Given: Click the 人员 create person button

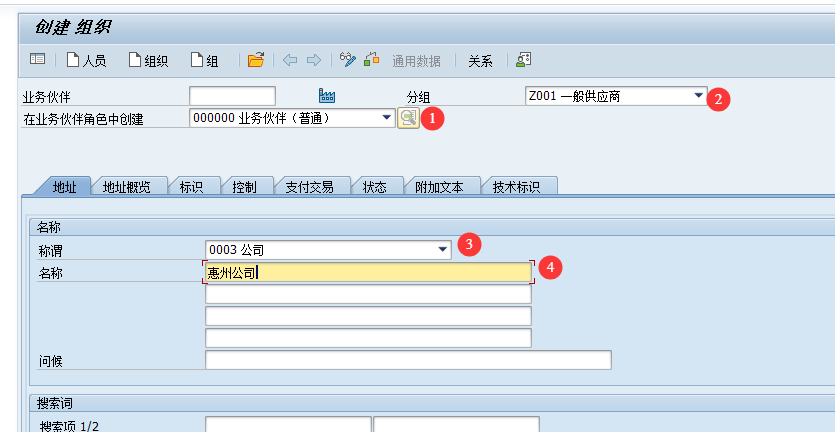Looking at the screenshot, I should [86, 60].
